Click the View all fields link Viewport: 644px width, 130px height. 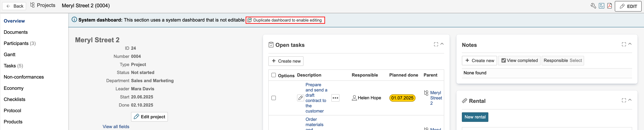coord(116,126)
